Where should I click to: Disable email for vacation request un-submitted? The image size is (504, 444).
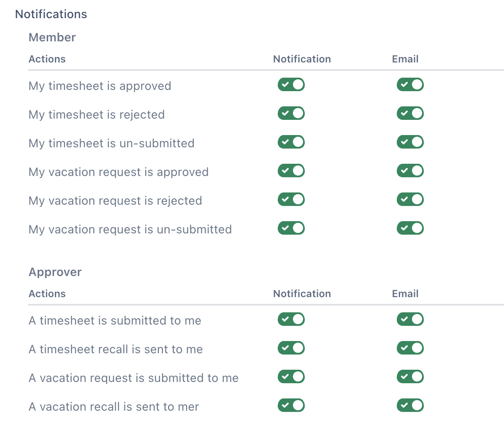point(410,228)
